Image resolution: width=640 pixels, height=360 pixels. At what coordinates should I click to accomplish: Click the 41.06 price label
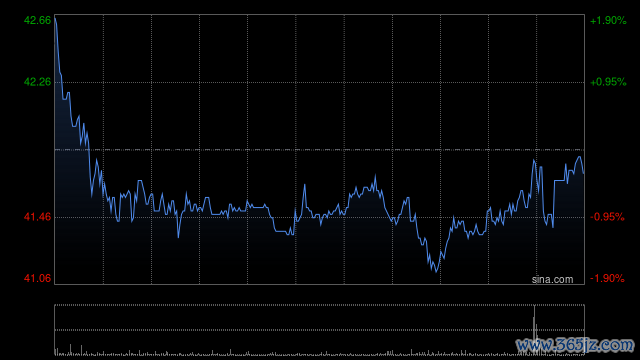click(38, 278)
